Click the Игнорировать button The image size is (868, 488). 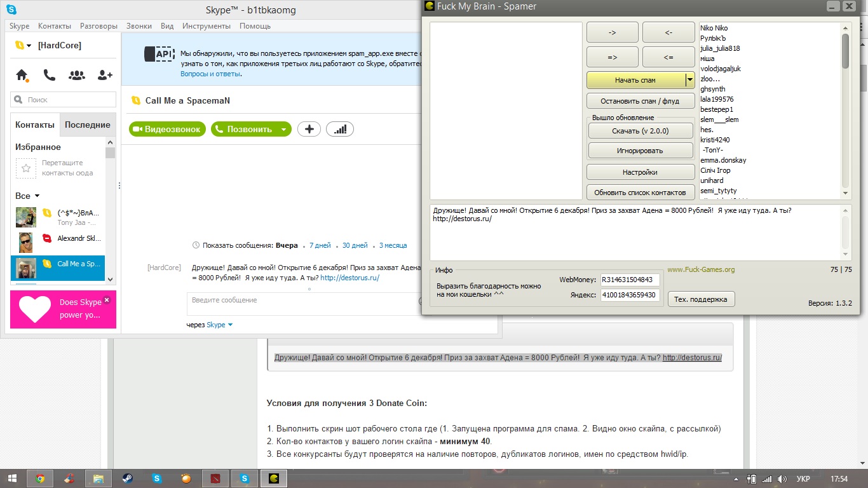(x=640, y=151)
